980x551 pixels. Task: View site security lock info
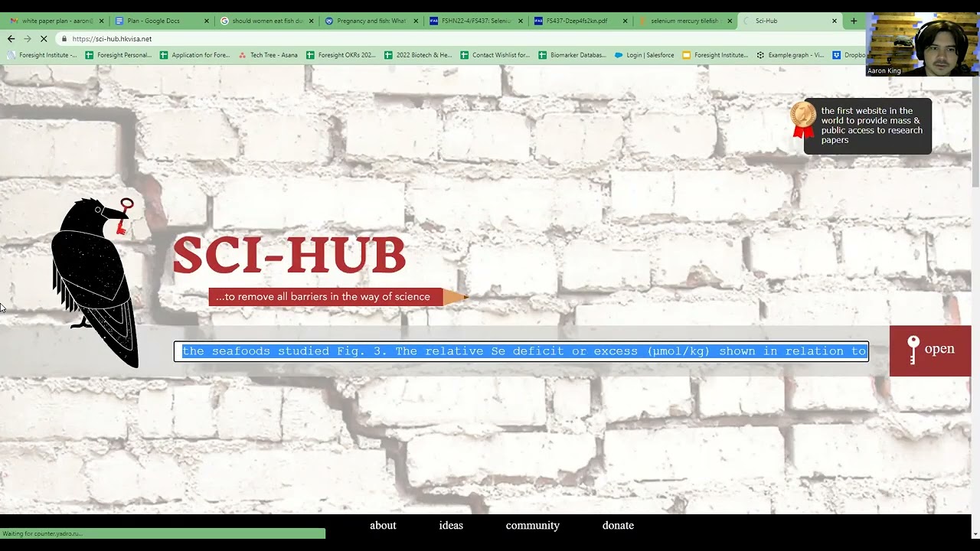click(x=64, y=38)
